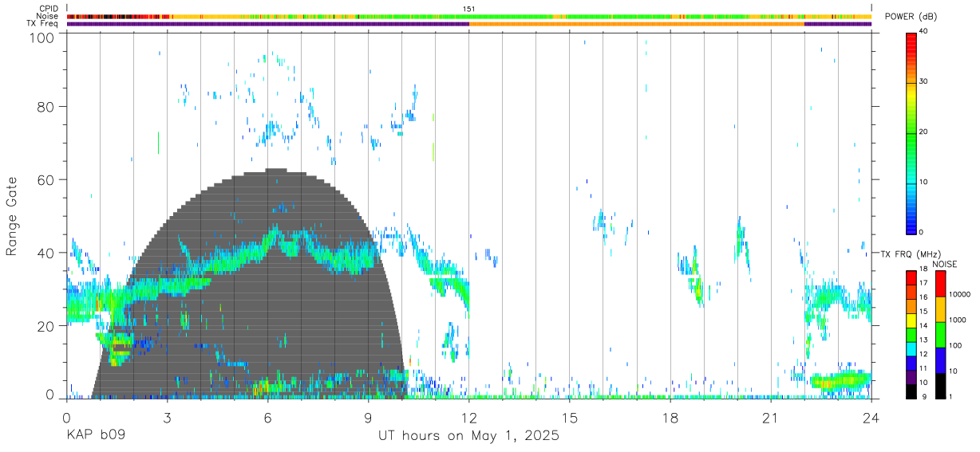Click the purple block in TX FRQ legend
Screen dimensions: 980x452
(x=911, y=376)
